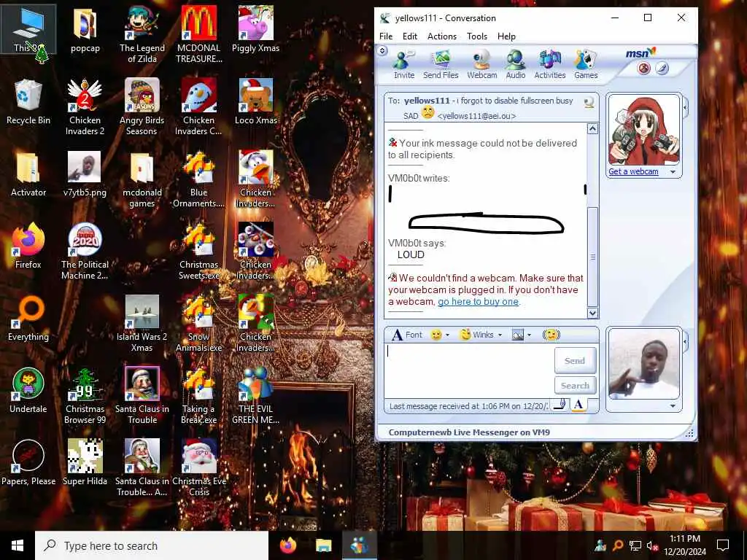The height and width of the screenshot is (560, 747).
Task: Open dropdown arrow beside Get a webcam
Action: pyautogui.click(x=673, y=172)
